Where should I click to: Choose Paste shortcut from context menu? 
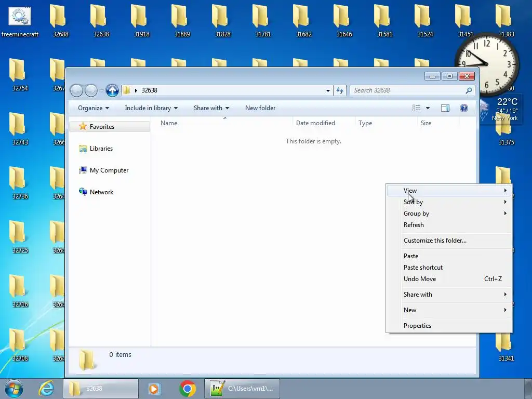(449, 268)
